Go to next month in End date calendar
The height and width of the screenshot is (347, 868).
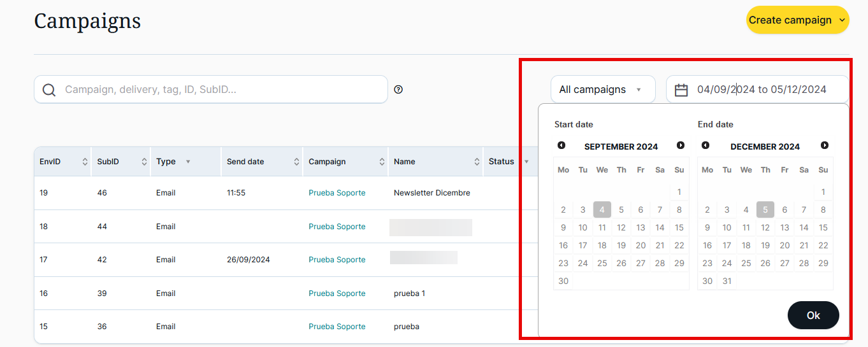click(x=825, y=146)
